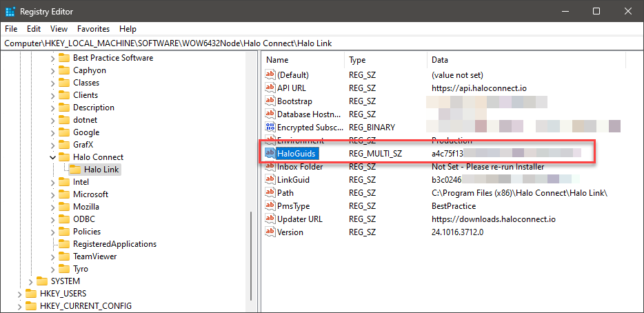Click the Clients folder icon
The width and height of the screenshot is (644, 313).
coord(63,95)
